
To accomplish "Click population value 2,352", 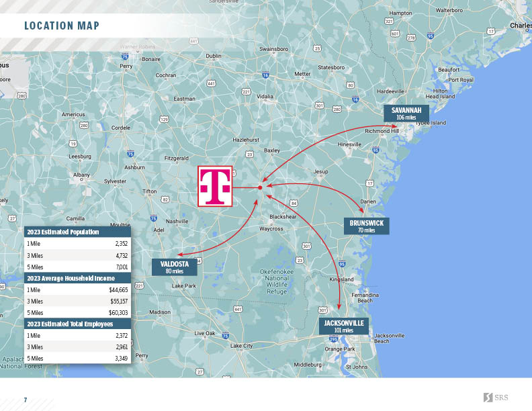I will pos(122,244).
